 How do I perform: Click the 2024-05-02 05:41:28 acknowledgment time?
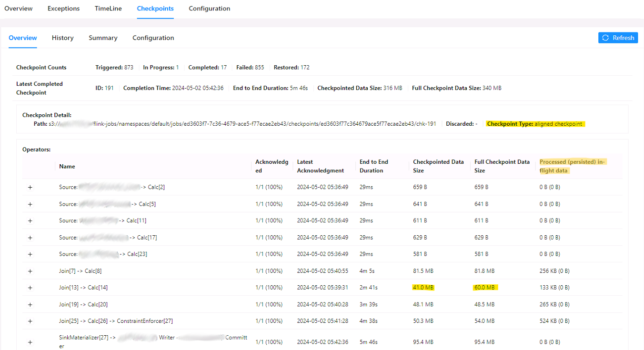[322, 321]
